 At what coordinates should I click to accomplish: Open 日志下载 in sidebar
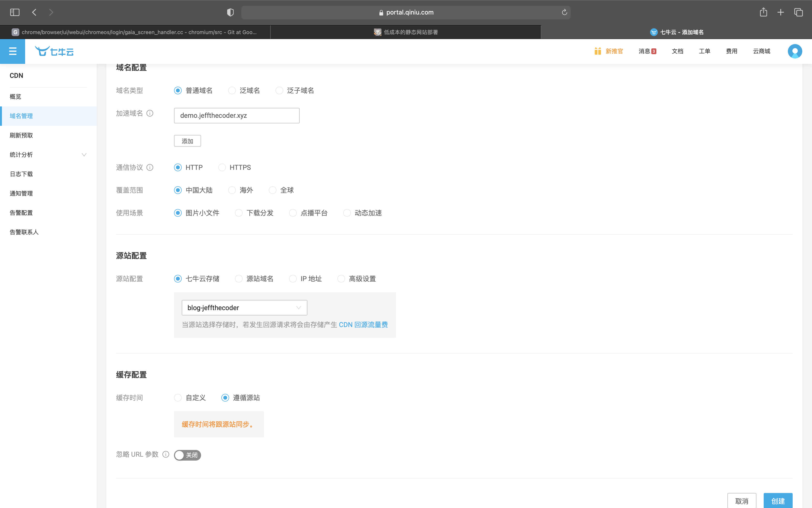pos(48,174)
